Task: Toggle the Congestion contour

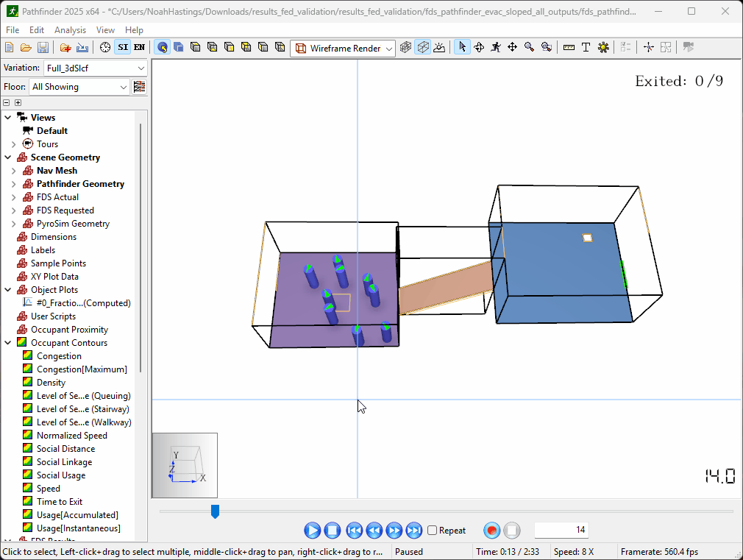Action: pyautogui.click(x=59, y=356)
